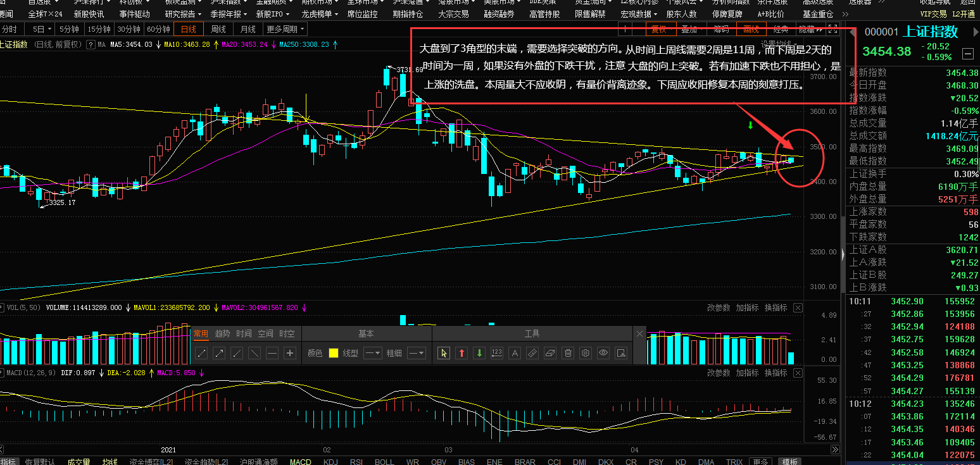Switch to the 空间 drawing tab

point(265,333)
